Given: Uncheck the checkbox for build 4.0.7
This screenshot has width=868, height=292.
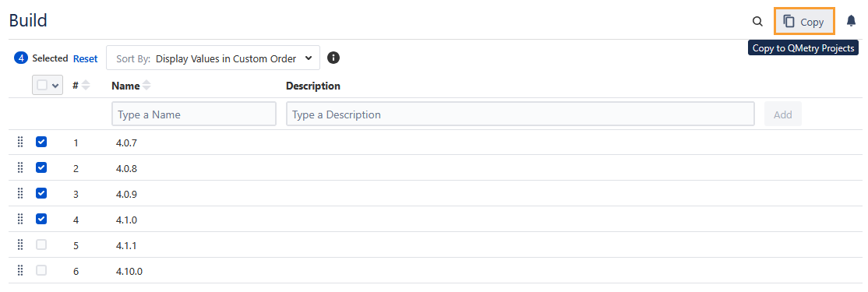Looking at the screenshot, I should coord(41,142).
